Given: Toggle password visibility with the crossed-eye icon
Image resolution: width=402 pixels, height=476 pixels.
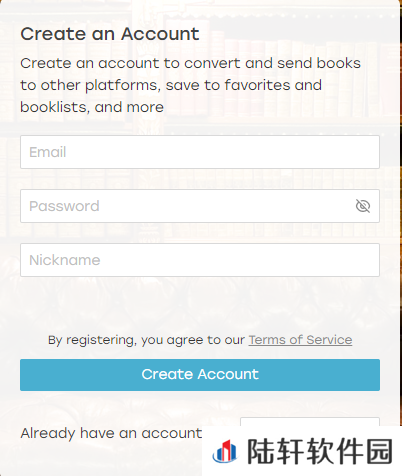Looking at the screenshot, I should click(363, 206).
